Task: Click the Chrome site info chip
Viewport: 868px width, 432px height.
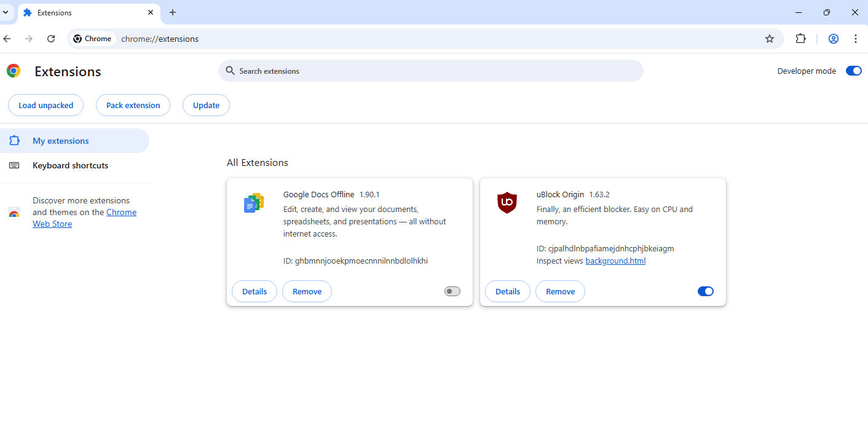Action: [x=93, y=39]
